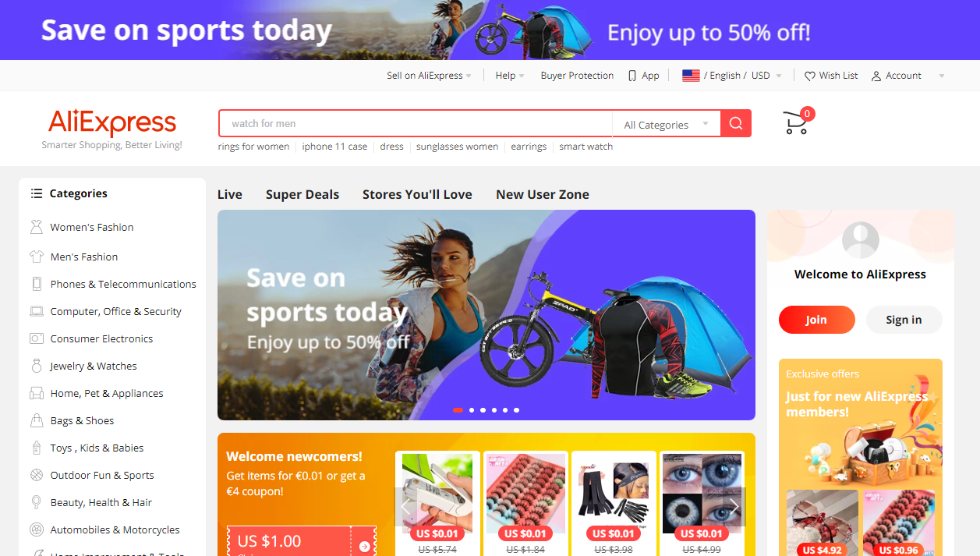Image resolution: width=980 pixels, height=556 pixels.
Task: Click the Wish List heart icon
Action: pyautogui.click(x=810, y=76)
